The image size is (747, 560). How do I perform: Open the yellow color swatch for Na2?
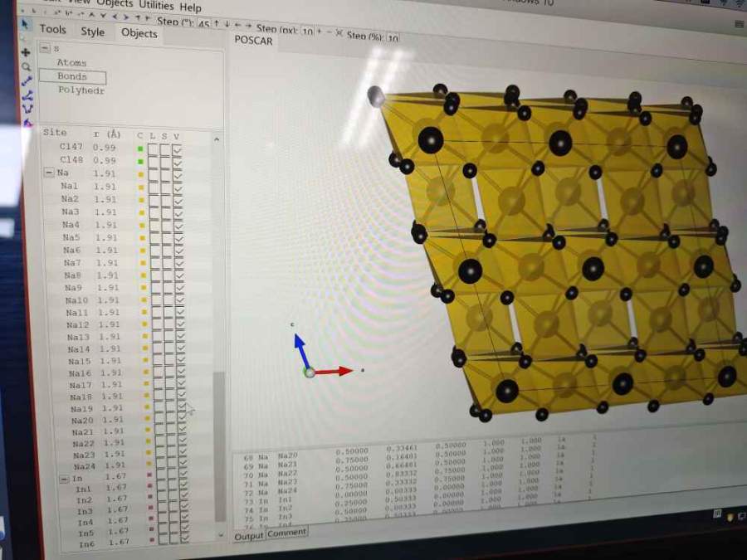pos(141,200)
